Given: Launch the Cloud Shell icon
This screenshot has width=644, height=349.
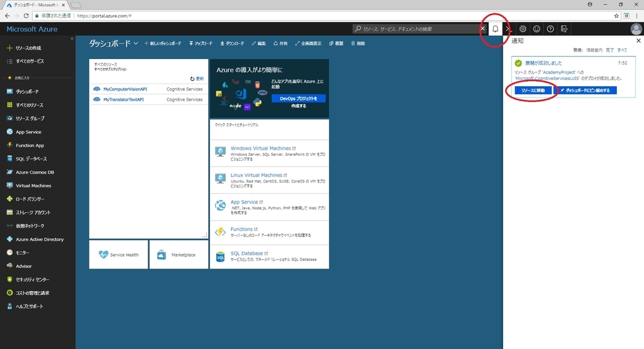Looking at the screenshot, I should click(x=508, y=29).
